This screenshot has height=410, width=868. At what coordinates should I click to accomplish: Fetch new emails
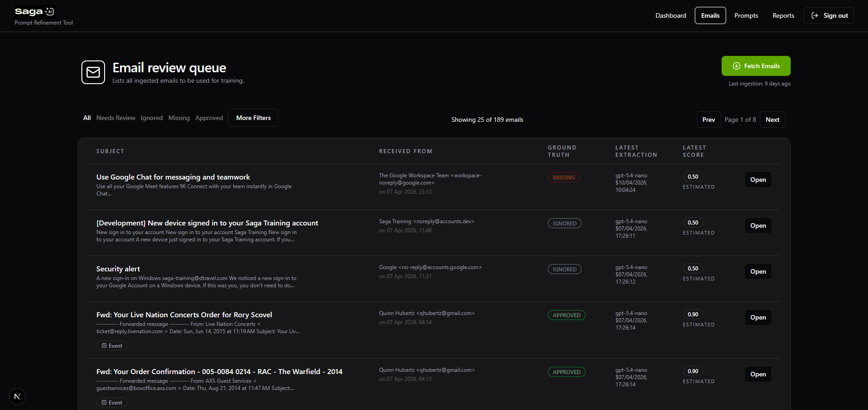[756, 66]
